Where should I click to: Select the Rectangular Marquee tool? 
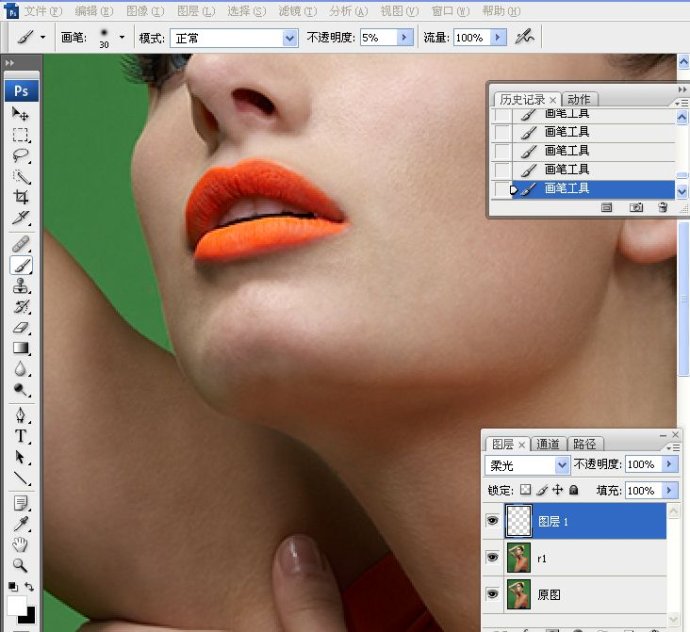[x=20, y=135]
